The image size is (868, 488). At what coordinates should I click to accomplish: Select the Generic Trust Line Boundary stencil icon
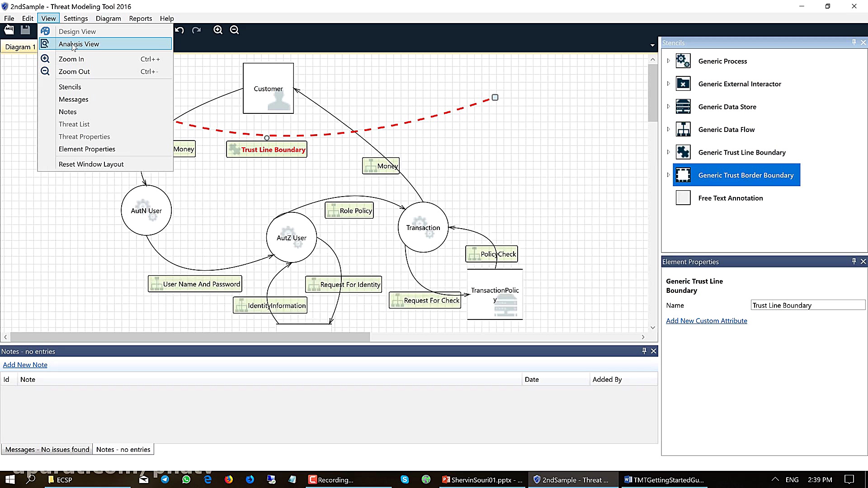point(683,152)
